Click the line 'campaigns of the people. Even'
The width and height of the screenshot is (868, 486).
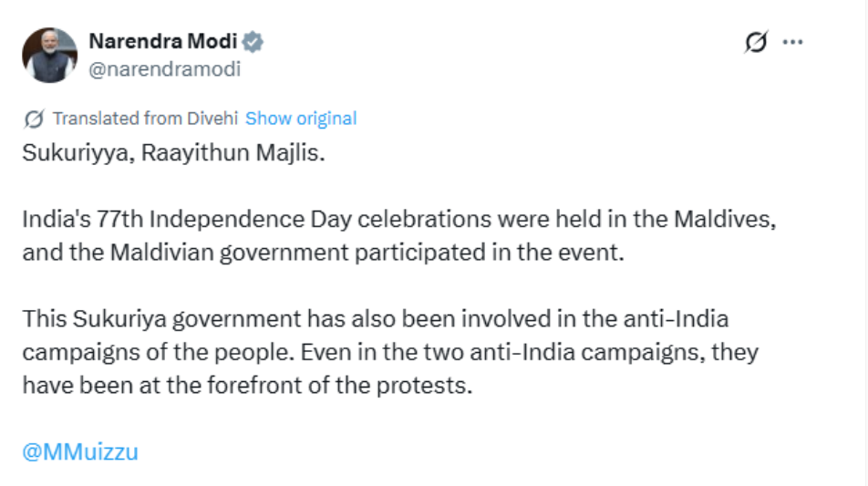click(390, 352)
